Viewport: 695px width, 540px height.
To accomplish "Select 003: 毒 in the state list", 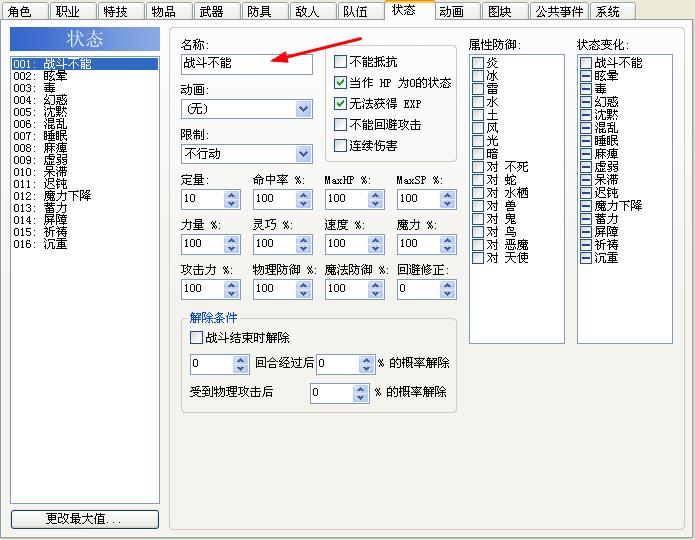I will (85, 88).
